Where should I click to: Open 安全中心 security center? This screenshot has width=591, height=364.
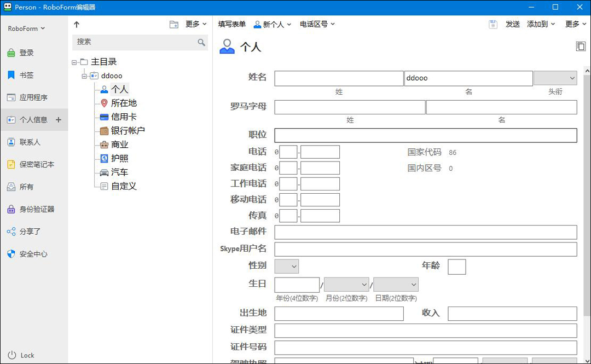click(27, 254)
